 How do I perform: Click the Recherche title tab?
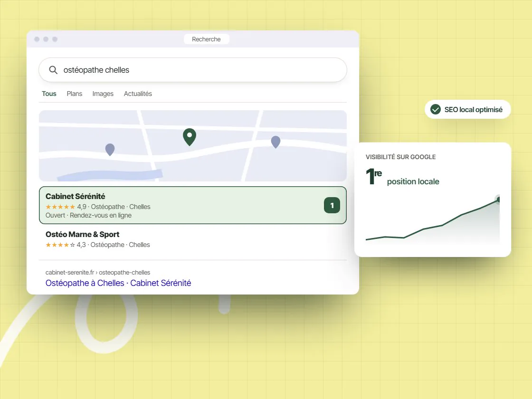(206, 39)
